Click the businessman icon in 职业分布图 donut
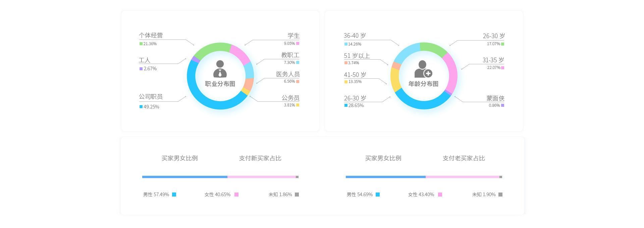The height and width of the screenshot is (228, 644). (220, 69)
